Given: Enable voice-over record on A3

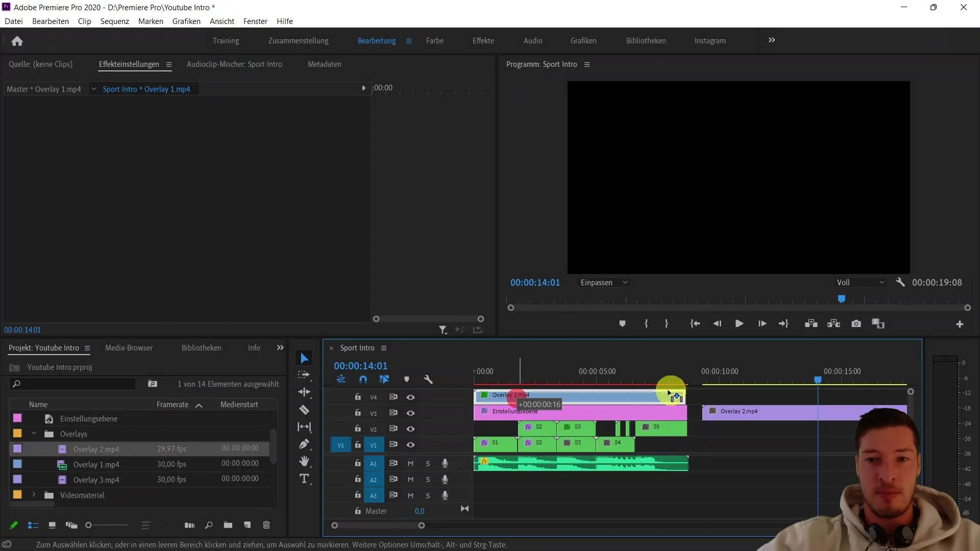Looking at the screenshot, I should click(445, 495).
